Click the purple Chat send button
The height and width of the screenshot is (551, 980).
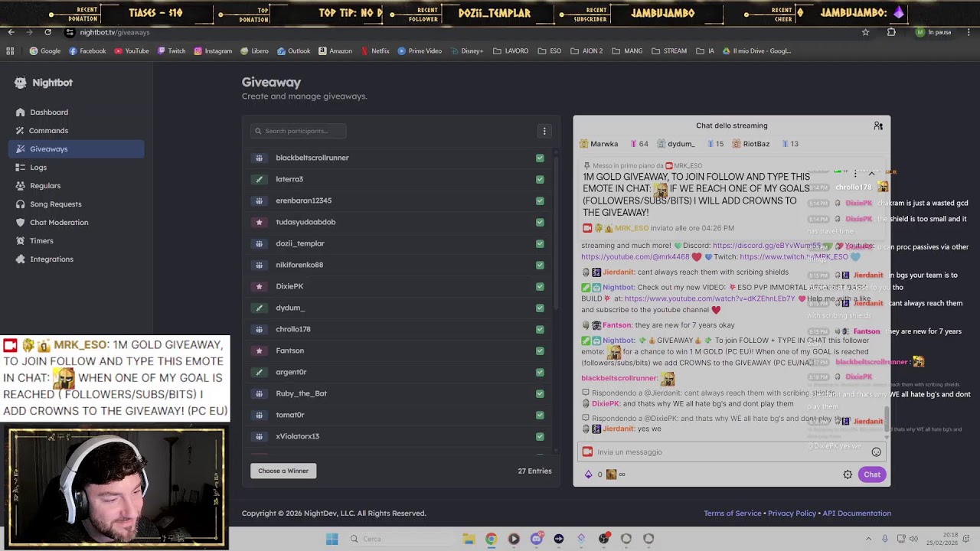coord(872,474)
